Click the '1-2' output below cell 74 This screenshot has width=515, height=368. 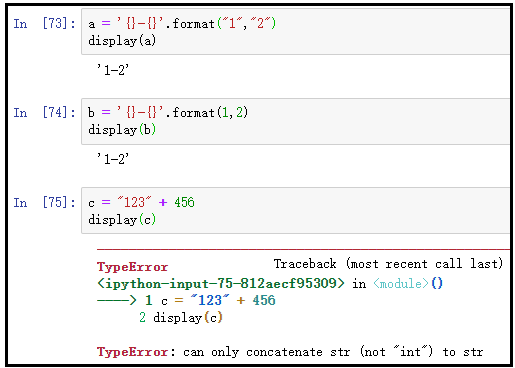(113, 159)
